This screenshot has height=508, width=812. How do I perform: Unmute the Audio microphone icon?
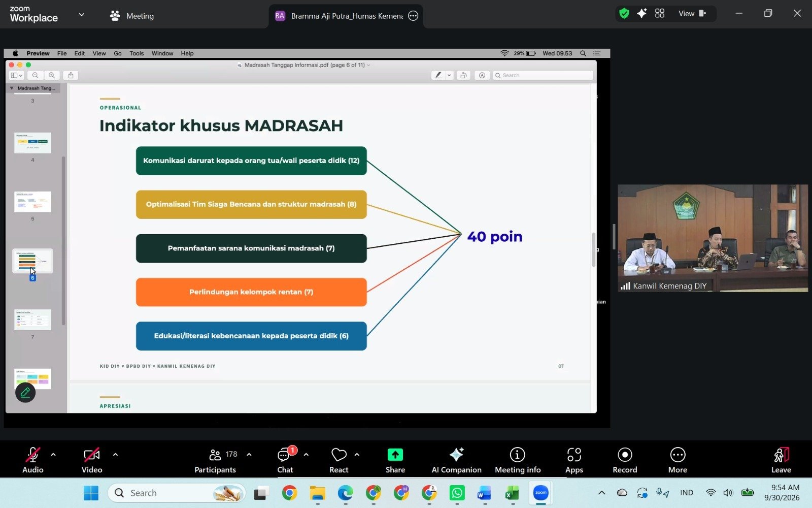pyautogui.click(x=32, y=455)
